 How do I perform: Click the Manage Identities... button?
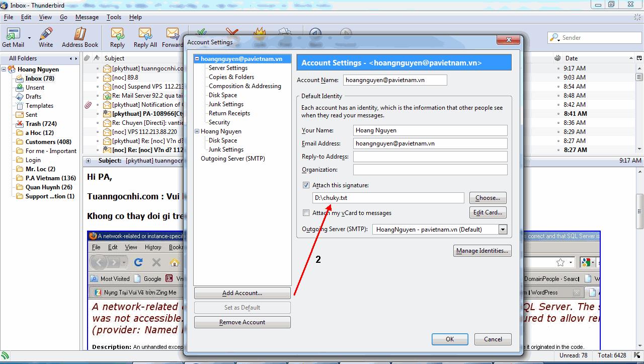pyautogui.click(x=482, y=251)
